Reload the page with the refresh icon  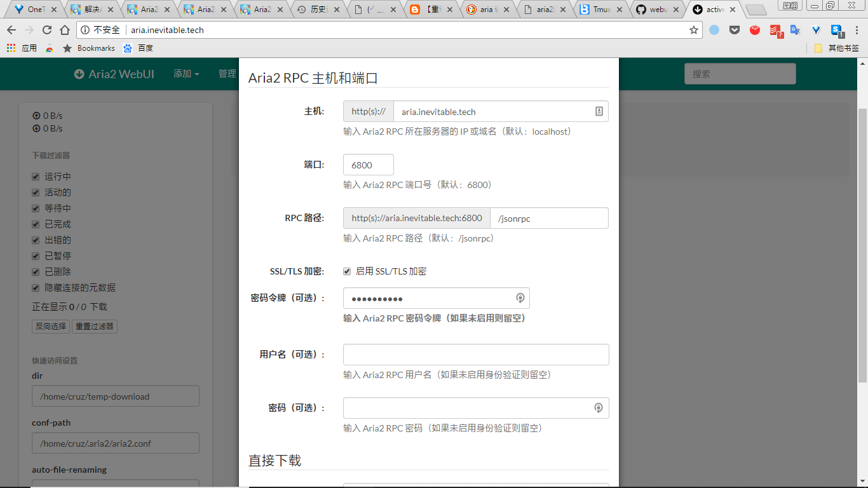pos(47,30)
